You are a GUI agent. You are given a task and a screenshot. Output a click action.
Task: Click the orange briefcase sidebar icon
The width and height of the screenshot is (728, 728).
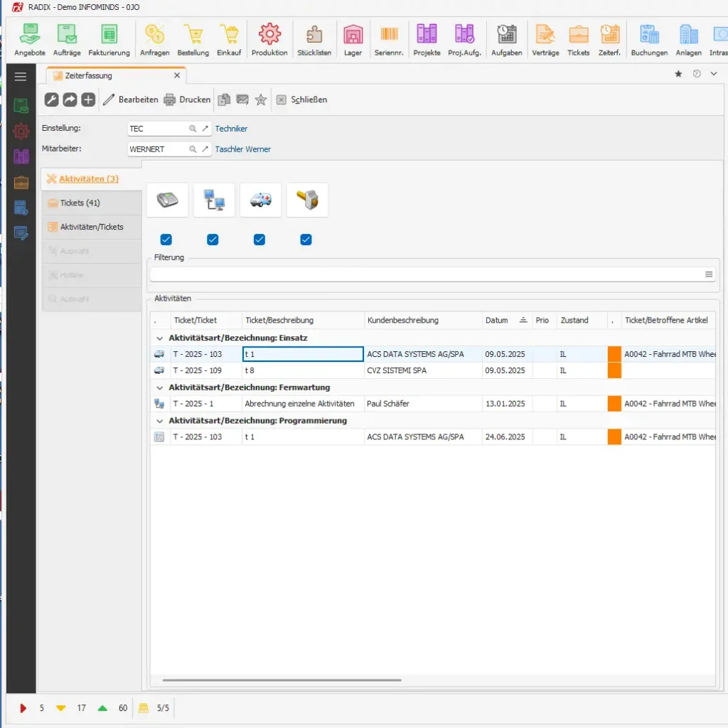coord(21,183)
